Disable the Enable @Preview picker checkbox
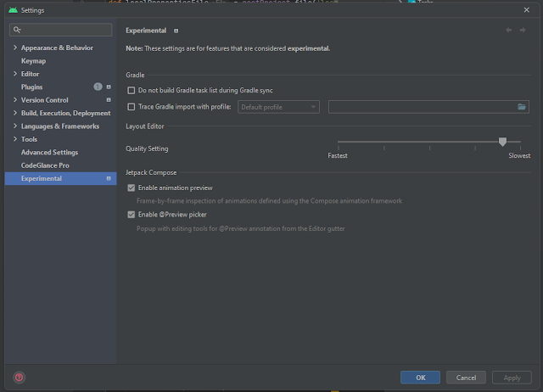 131,215
